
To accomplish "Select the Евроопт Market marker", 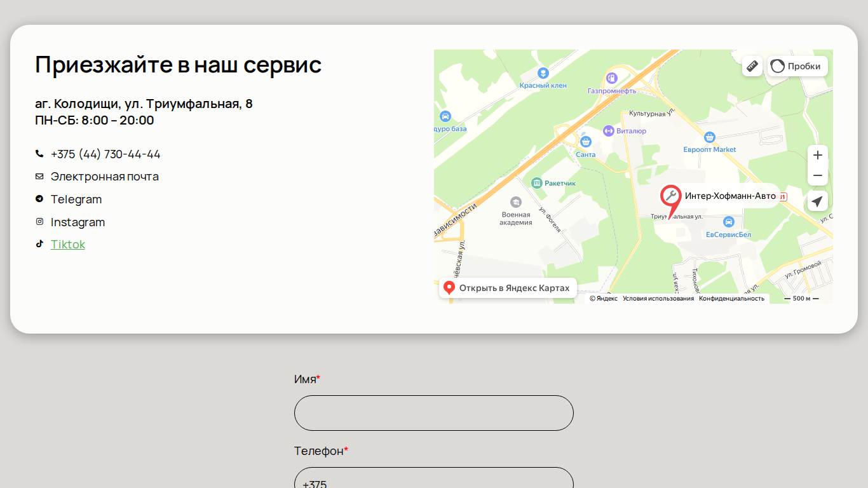I will (710, 137).
